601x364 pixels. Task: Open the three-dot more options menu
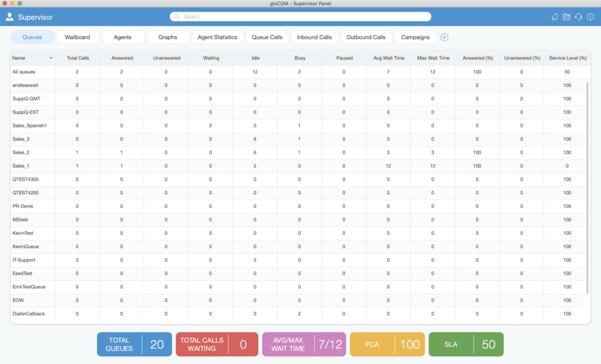pos(590,17)
